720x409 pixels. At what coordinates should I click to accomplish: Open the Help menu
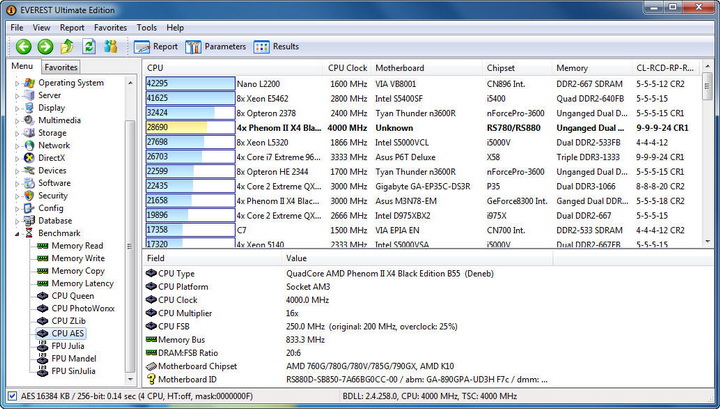click(x=175, y=28)
